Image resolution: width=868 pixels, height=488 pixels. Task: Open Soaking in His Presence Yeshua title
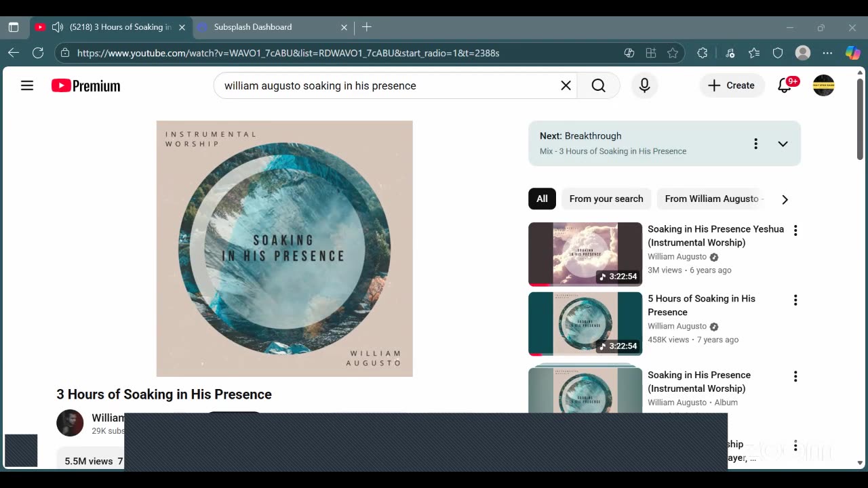pyautogui.click(x=715, y=236)
